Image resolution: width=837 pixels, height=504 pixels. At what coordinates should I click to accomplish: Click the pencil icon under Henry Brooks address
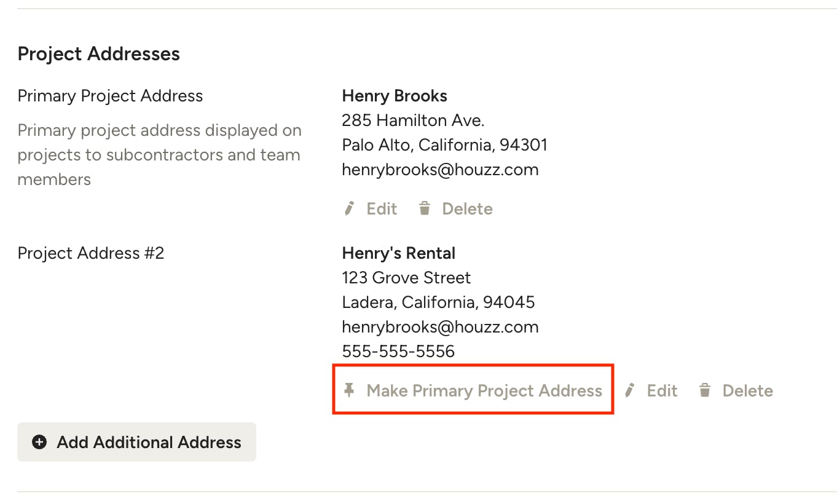(x=350, y=209)
